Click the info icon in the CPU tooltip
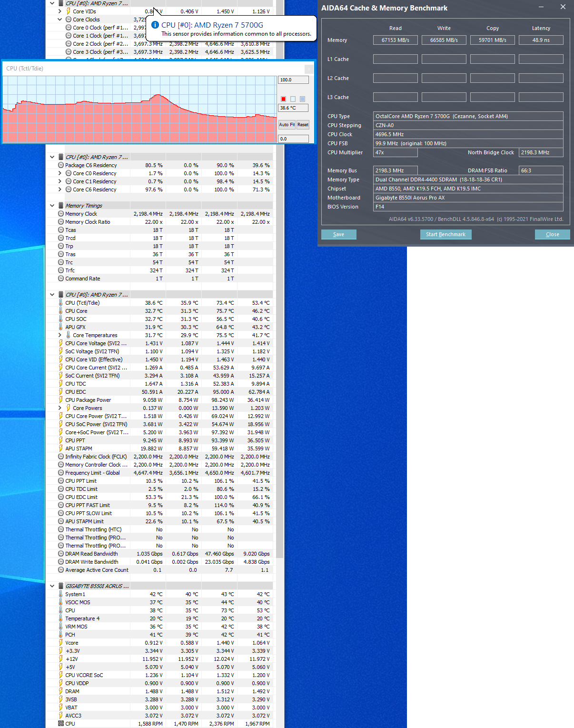Image resolution: width=574 pixels, height=728 pixels. (155, 25)
